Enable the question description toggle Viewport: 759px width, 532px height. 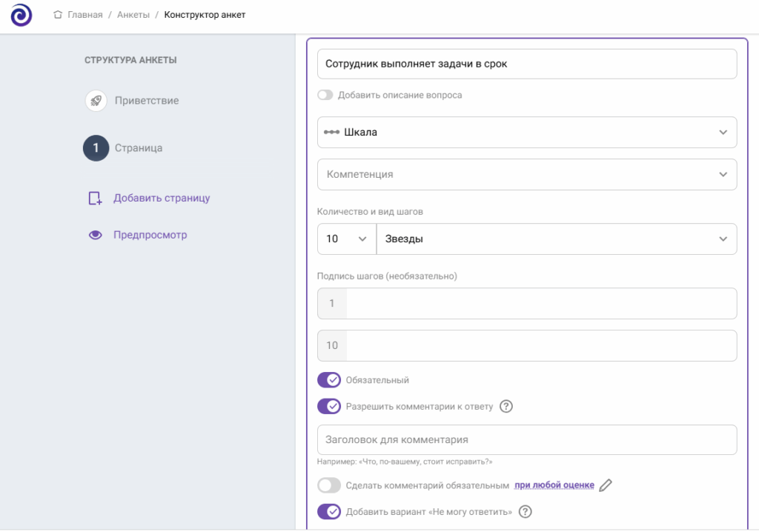[x=325, y=95]
